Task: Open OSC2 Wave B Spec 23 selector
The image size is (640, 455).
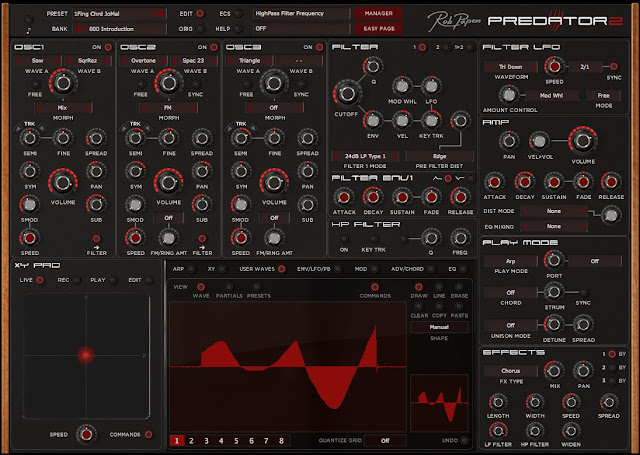Action: pyautogui.click(x=193, y=61)
